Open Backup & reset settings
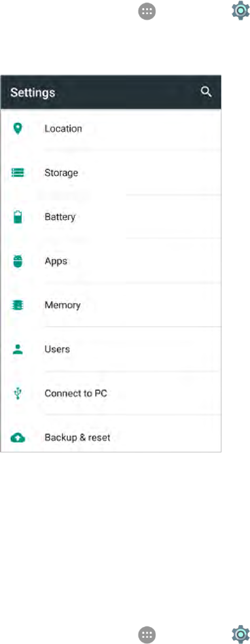 click(x=111, y=435)
